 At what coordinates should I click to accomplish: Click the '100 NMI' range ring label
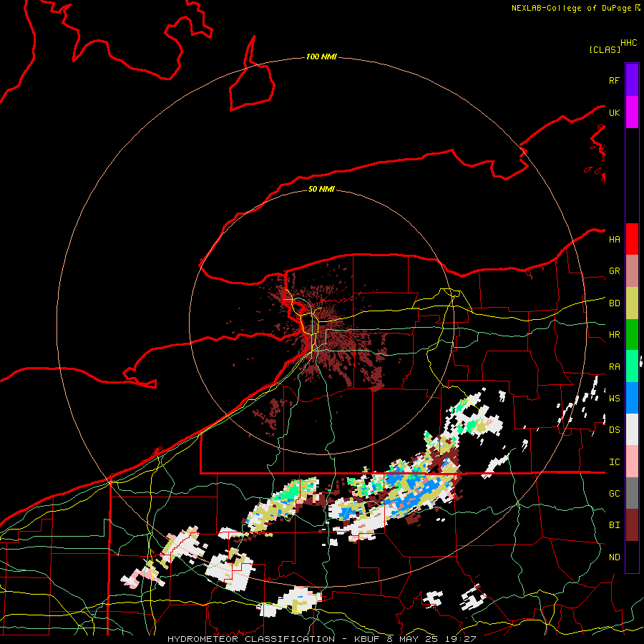click(x=321, y=57)
